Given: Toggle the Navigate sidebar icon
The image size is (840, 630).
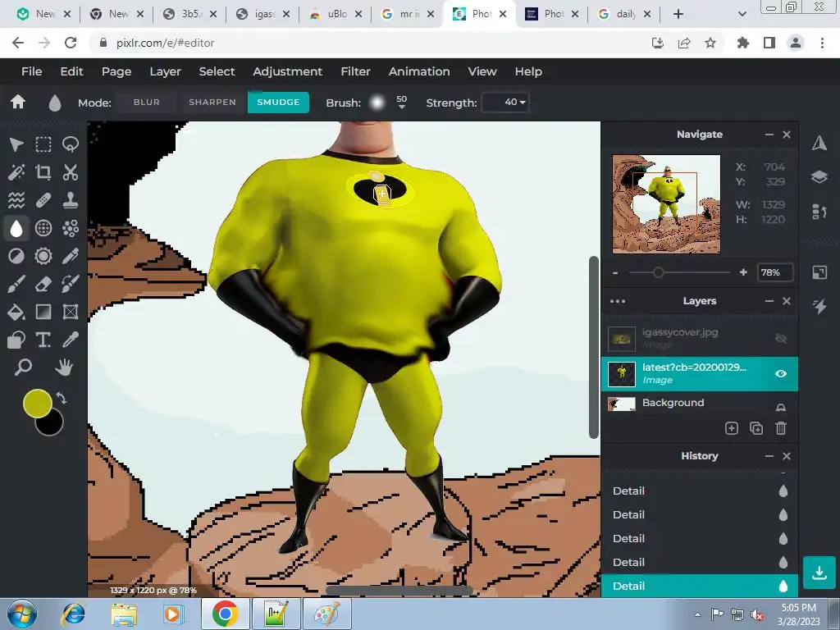Looking at the screenshot, I should coord(819,143).
